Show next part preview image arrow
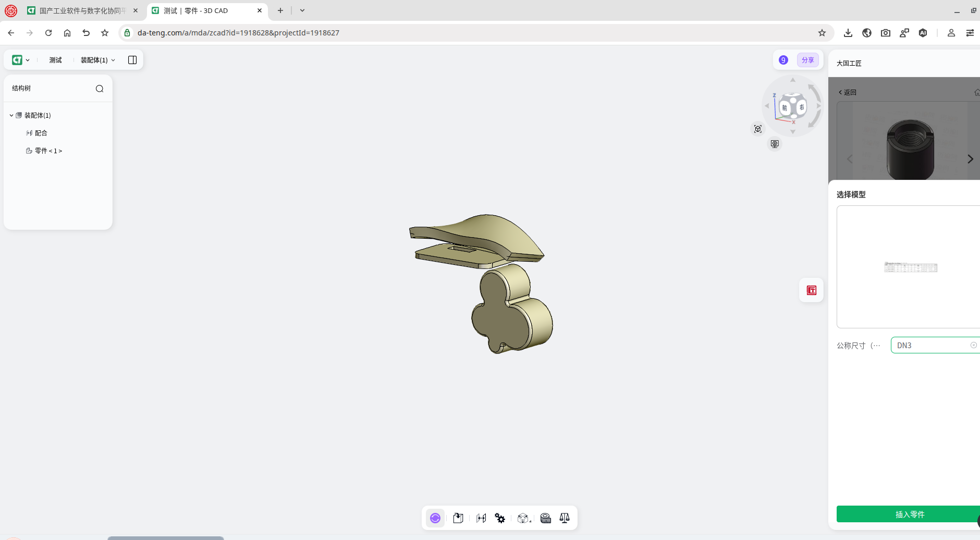The image size is (980, 540). click(x=970, y=159)
